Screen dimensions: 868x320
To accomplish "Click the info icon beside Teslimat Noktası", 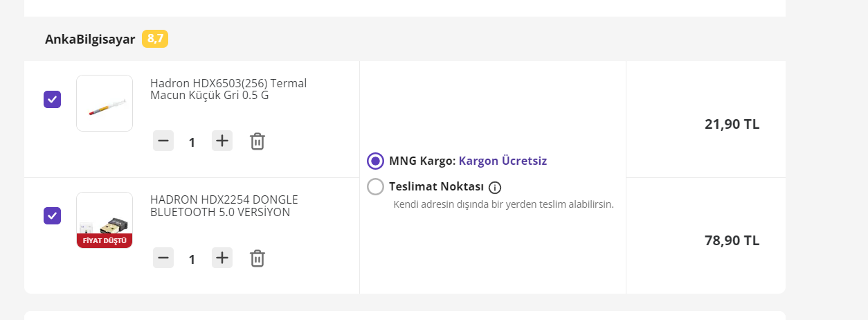I will 495,187.
